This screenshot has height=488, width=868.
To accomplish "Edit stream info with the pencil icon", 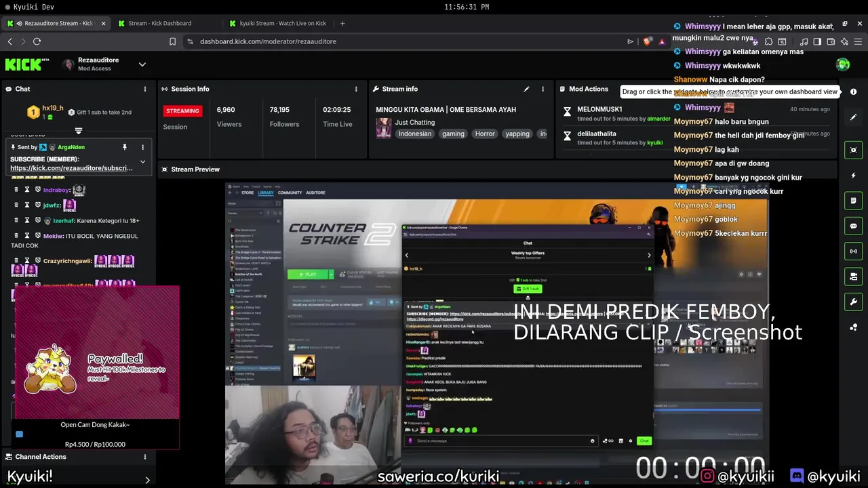I will click(x=526, y=89).
